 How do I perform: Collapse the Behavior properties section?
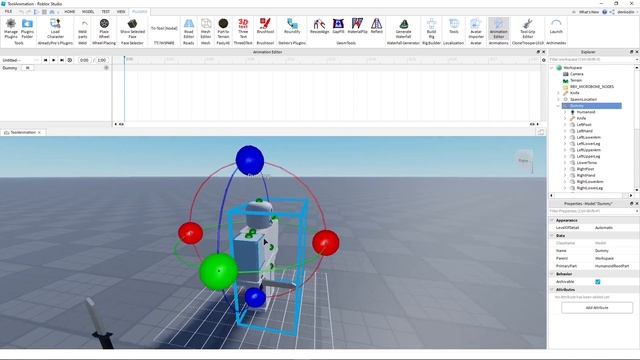tap(552, 274)
